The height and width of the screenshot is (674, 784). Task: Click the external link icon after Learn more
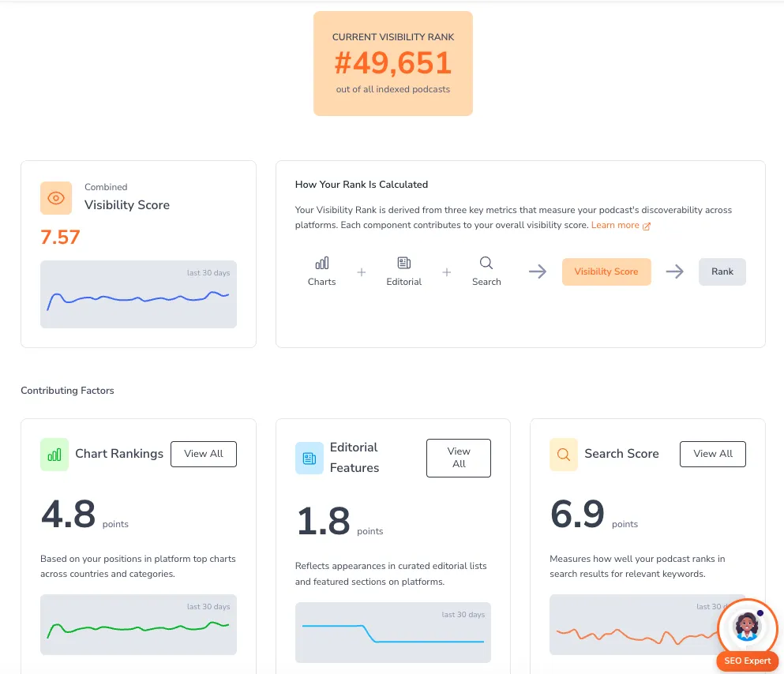pos(647,226)
